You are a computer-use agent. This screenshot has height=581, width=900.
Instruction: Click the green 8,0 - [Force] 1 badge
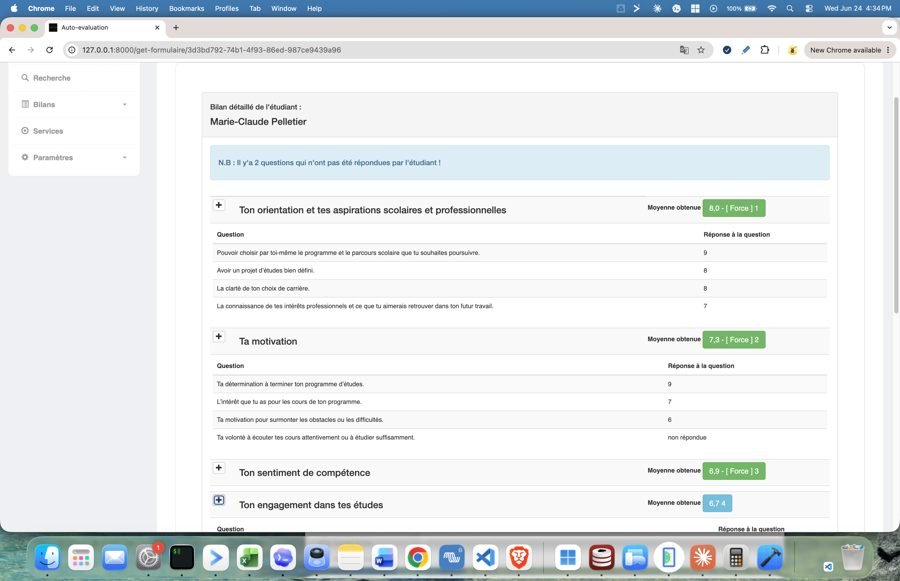[734, 208]
